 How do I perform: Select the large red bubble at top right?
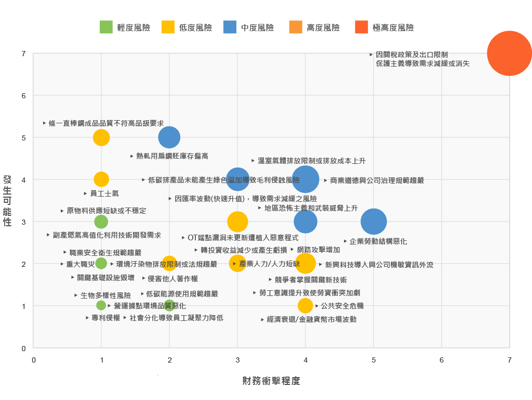pyautogui.click(x=509, y=53)
